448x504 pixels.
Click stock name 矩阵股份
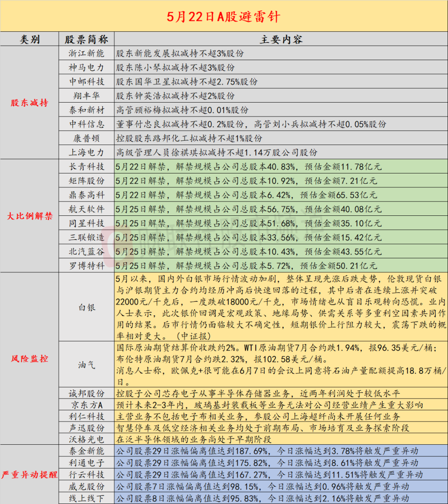click(86, 180)
